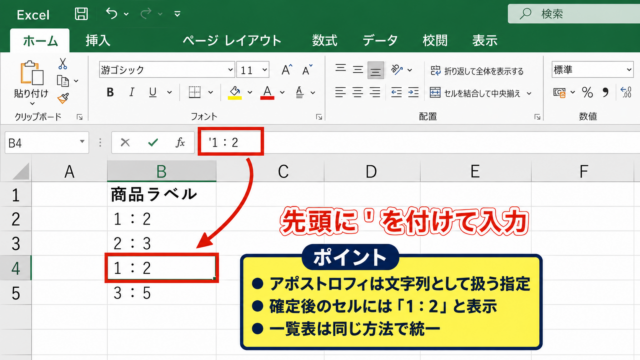Screen dimensions: 640x360
Task: Open the 表示 tab
Action: pos(485,40)
